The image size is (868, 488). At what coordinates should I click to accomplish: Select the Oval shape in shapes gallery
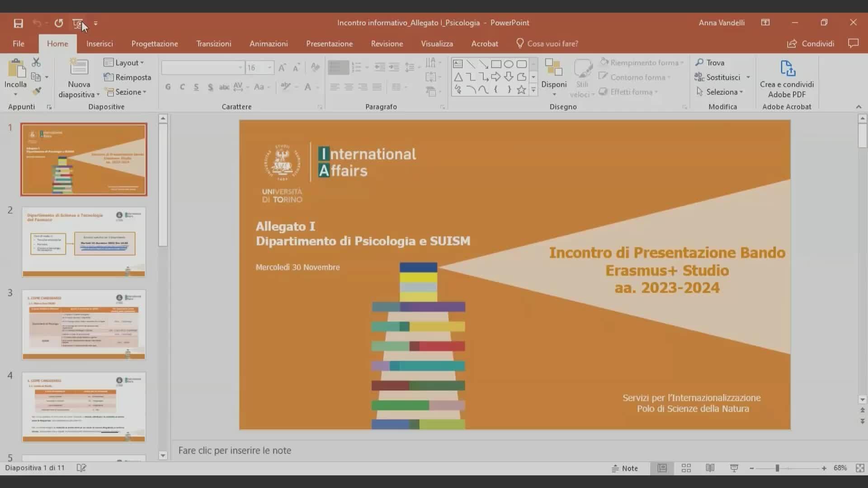(x=509, y=64)
